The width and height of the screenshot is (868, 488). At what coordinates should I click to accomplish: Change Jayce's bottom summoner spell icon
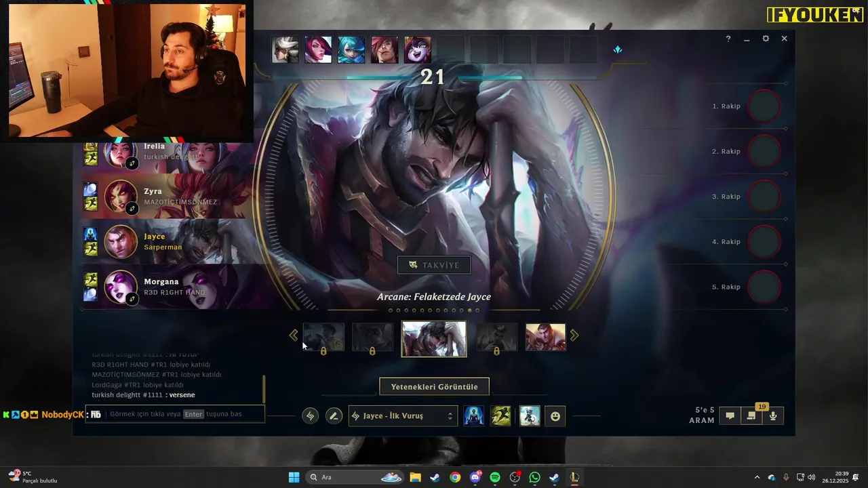click(x=90, y=249)
